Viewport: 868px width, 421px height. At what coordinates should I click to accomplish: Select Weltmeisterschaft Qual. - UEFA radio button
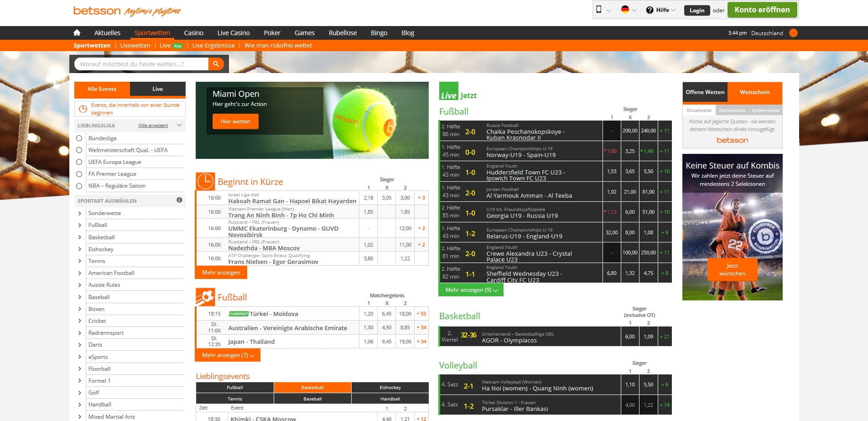(79, 150)
